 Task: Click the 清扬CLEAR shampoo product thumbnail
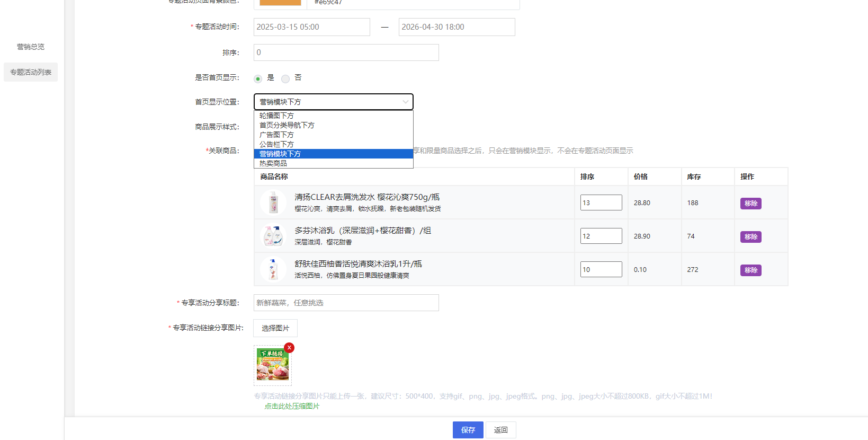(273, 203)
